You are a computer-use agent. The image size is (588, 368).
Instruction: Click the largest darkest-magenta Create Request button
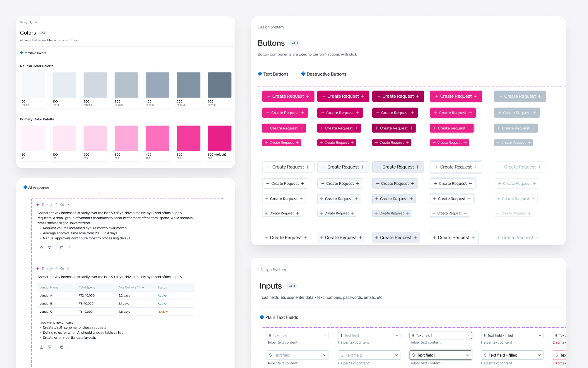coord(398,96)
